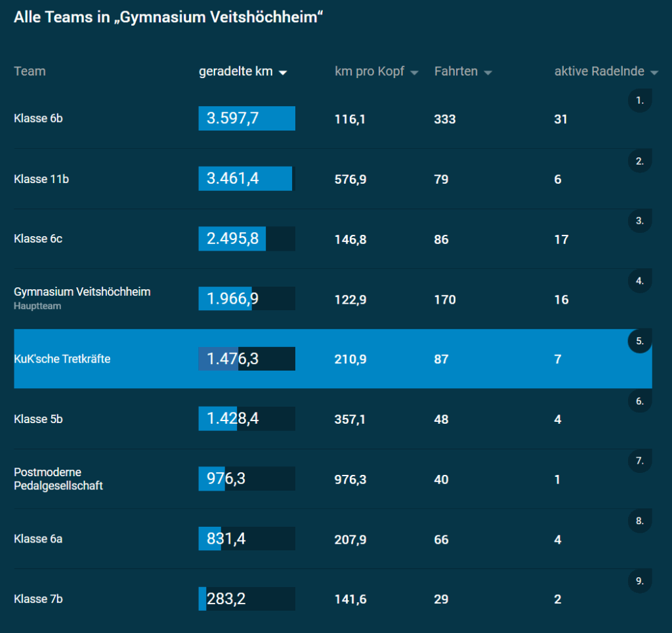Viewport: 672px width, 633px height.
Task: Click the 3.597,7 km progress bar
Action: coord(247,119)
